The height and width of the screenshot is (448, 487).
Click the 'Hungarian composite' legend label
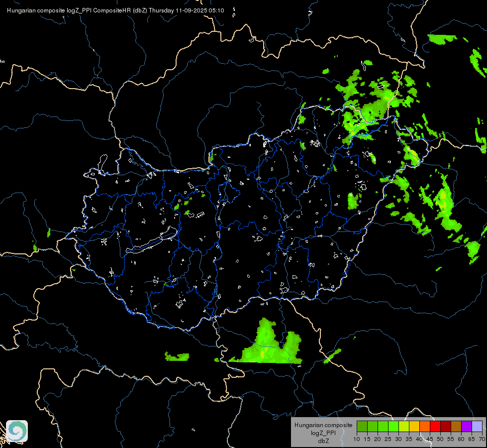pos(323,425)
